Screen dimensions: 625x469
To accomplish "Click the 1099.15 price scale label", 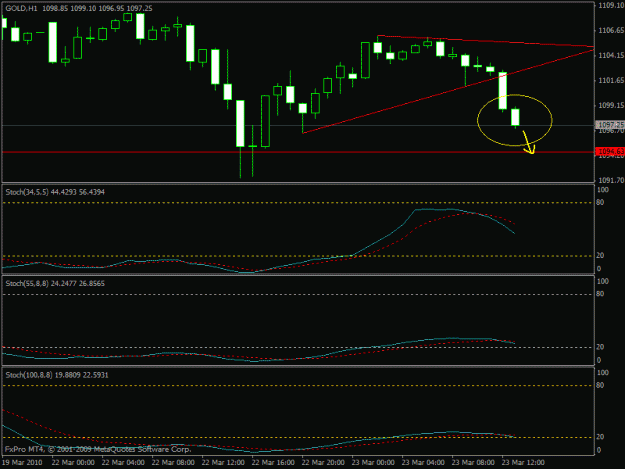I will 611,106.
